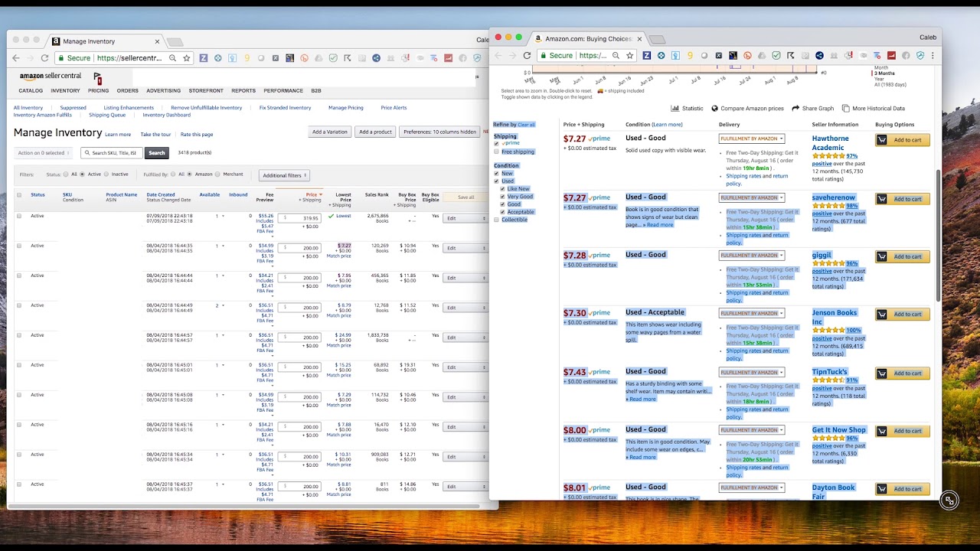
Task: Uncheck the Acceptable condition filter
Action: [503, 212]
